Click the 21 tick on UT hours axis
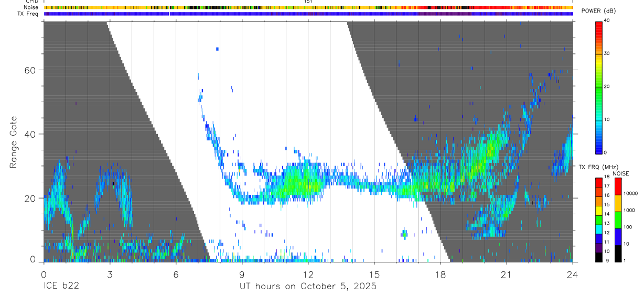This screenshot has width=644, height=297. [506, 273]
